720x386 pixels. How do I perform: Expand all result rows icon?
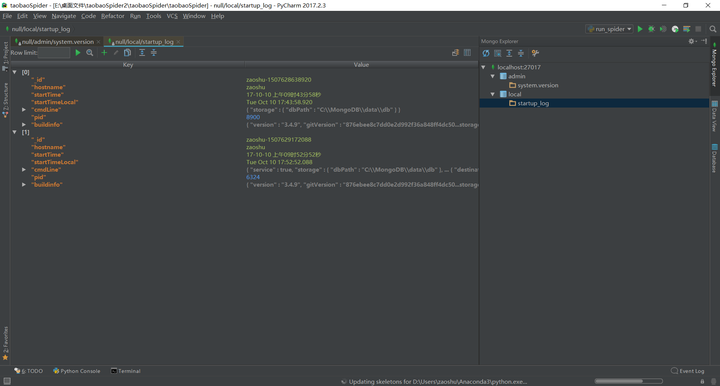click(142, 53)
